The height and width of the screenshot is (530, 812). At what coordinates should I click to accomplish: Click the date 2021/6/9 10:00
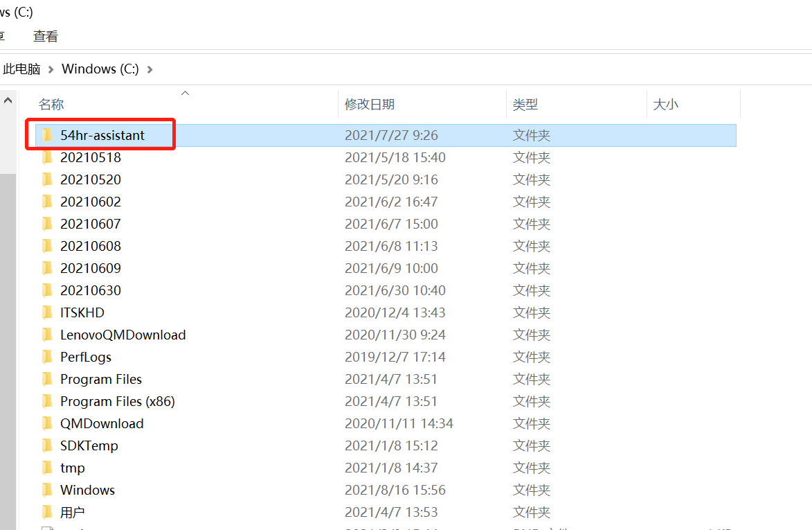(392, 268)
